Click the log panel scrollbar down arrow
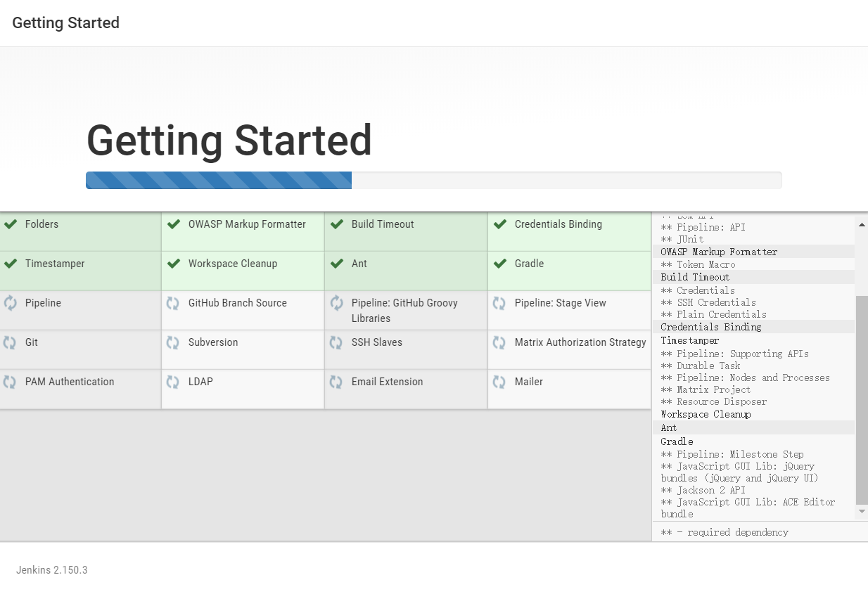Screen dimensions: 868x594 pyautogui.click(x=862, y=512)
